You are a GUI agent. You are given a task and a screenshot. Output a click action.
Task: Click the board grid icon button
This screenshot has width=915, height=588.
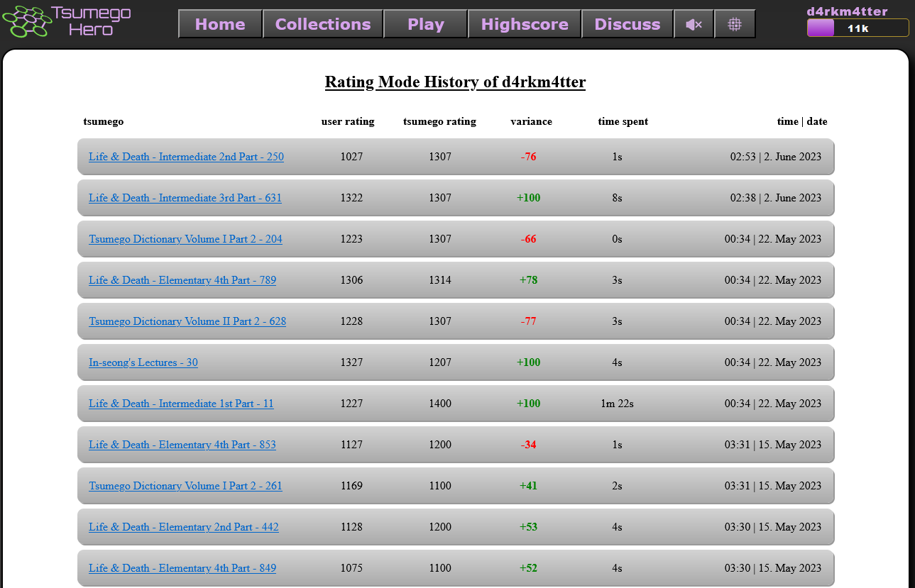pos(735,25)
